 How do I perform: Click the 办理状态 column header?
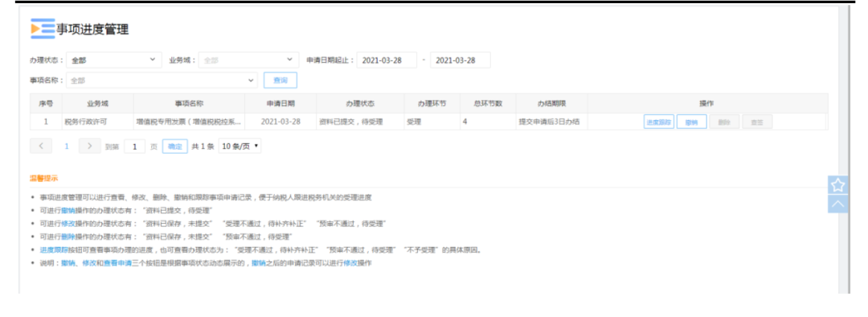point(360,104)
